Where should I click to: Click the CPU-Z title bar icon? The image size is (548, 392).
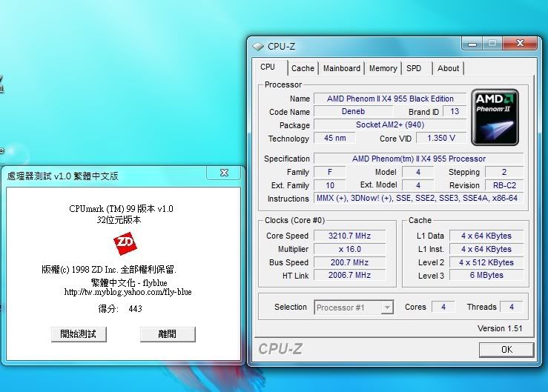coord(258,47)
